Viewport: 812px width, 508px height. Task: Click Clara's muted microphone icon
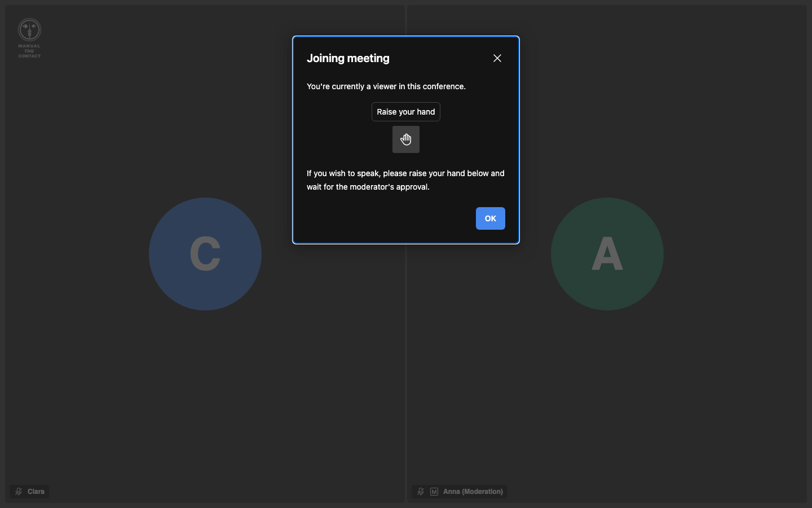19,492
